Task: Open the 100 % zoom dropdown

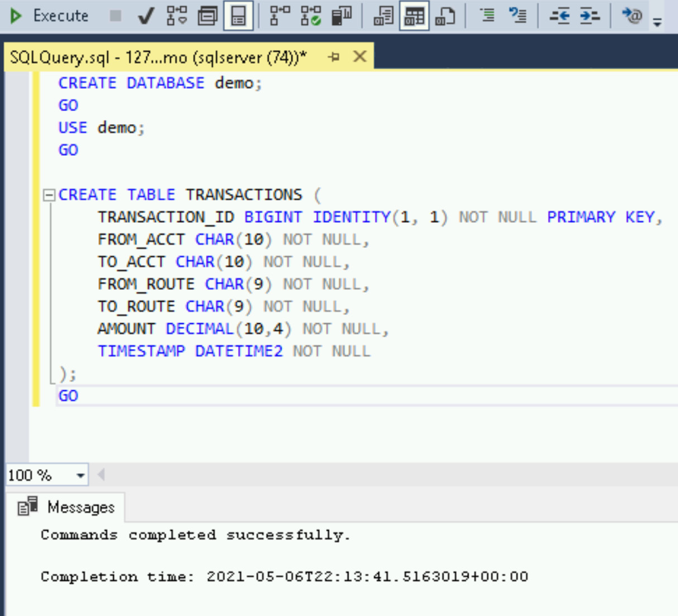Action: point(81,476)
